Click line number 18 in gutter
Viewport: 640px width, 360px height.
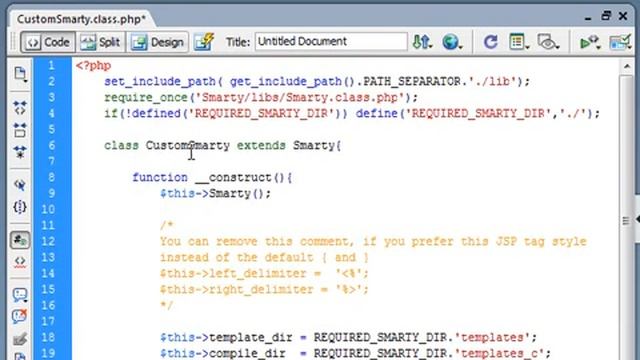48,337
